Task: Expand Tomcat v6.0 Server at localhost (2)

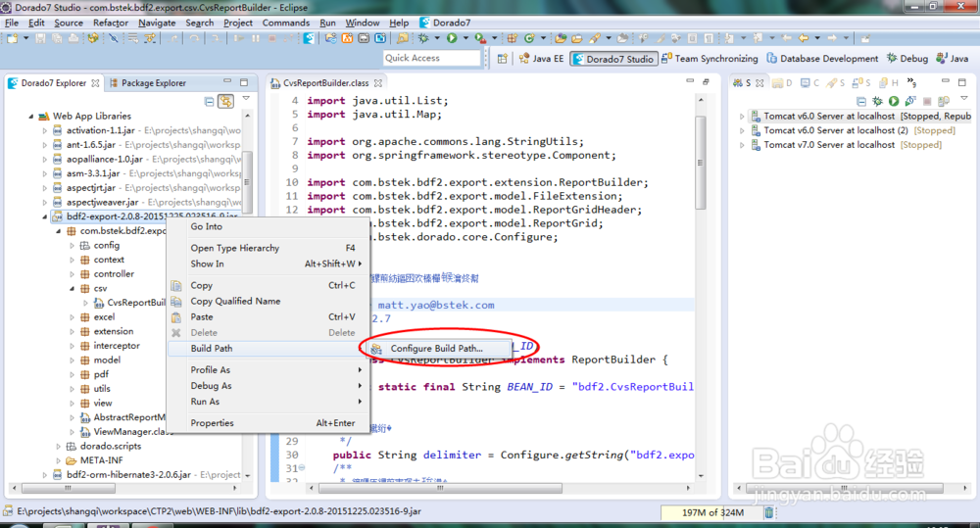Action: 742,130
